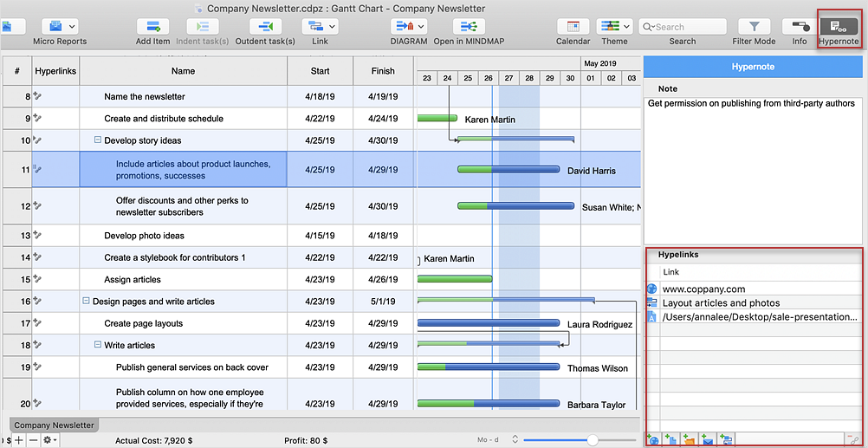This screenshot has width=868, height=448.
Task: Click the Info toolbar icon
Action: point(799,27)
